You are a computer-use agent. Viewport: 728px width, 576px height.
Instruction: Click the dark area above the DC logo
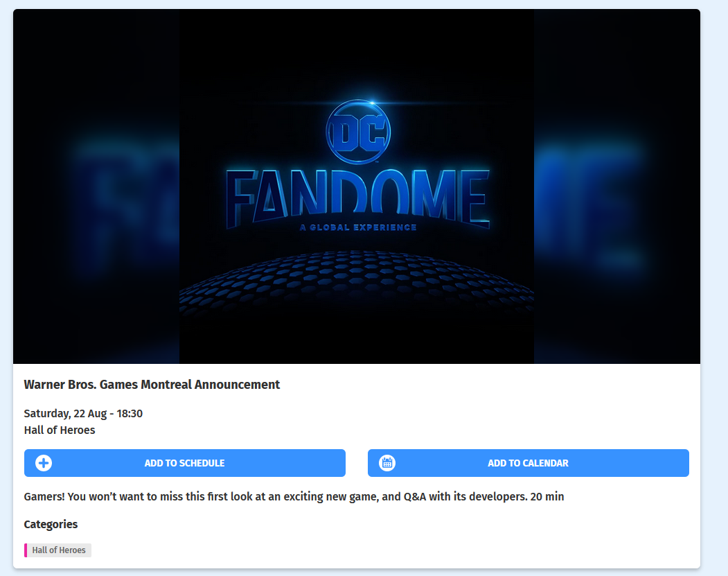(x=357, y=51)
